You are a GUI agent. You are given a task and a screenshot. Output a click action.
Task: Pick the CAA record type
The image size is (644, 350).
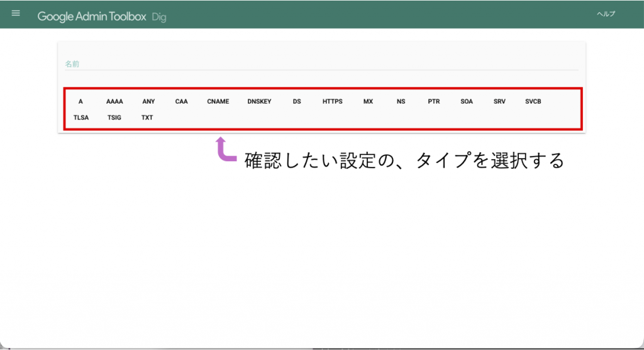(182, 101)
